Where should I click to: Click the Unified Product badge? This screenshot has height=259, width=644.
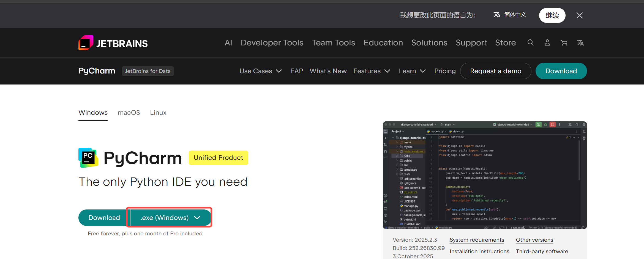tap(219, 158)
